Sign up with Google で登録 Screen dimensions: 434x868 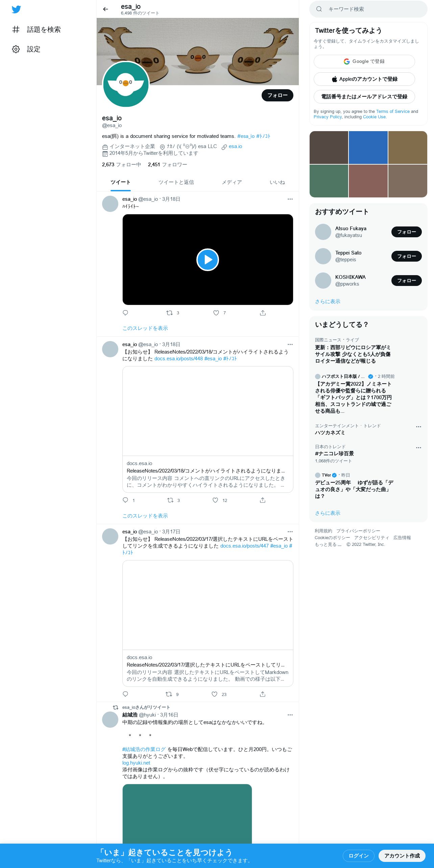tap(364, 62)
